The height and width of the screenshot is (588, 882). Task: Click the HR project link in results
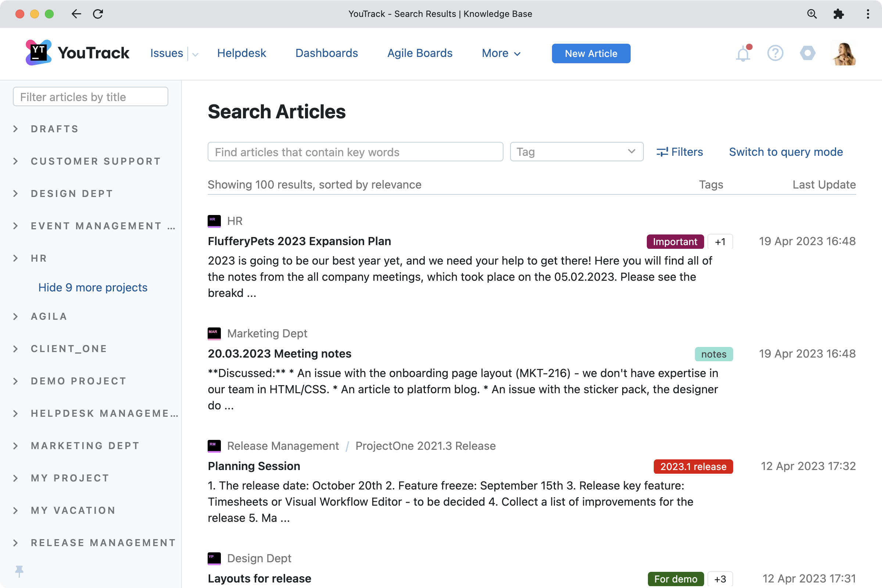(x=235, y=221)
